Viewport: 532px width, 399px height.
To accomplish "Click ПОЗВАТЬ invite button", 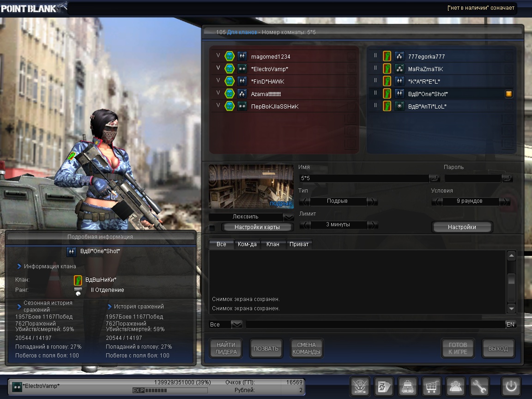I will [x=266, y=349].
